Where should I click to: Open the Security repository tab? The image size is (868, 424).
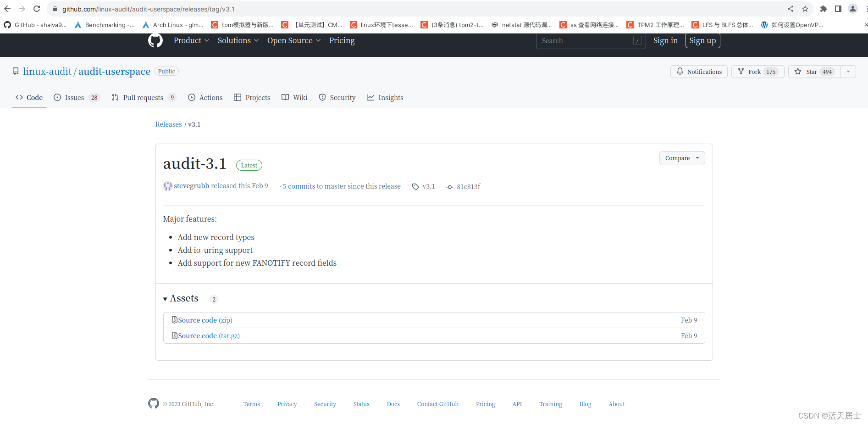coord(337,97)
